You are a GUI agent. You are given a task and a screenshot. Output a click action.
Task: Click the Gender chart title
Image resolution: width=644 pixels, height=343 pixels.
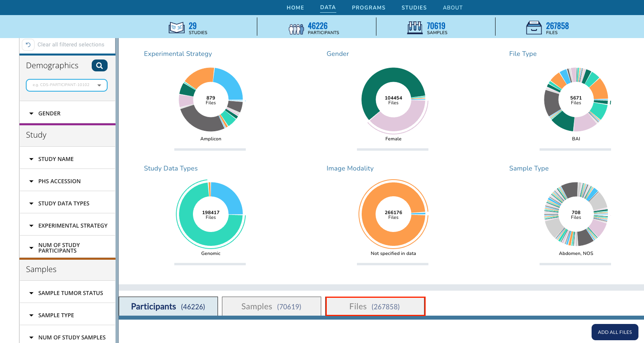click(x=337, y=54)
